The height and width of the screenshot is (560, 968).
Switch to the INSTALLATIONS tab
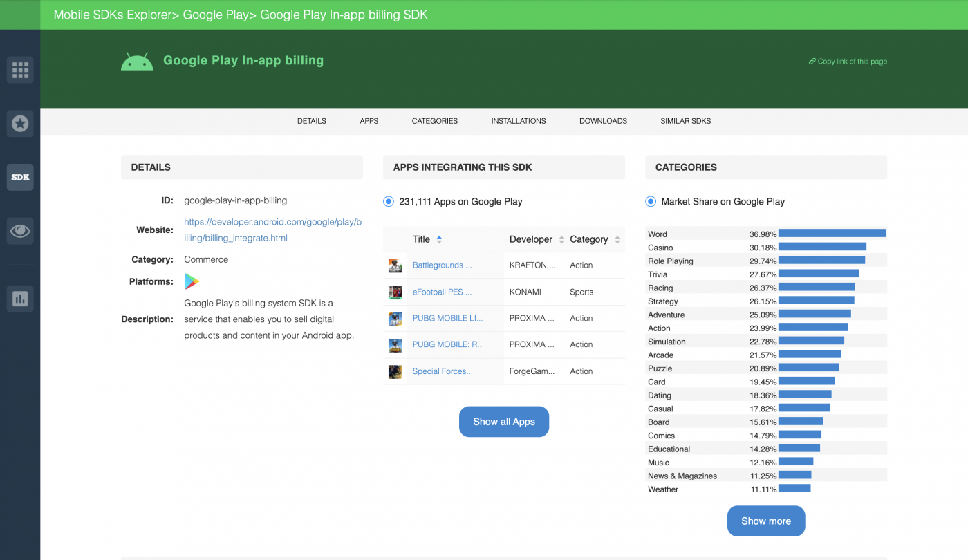(518, 121)
